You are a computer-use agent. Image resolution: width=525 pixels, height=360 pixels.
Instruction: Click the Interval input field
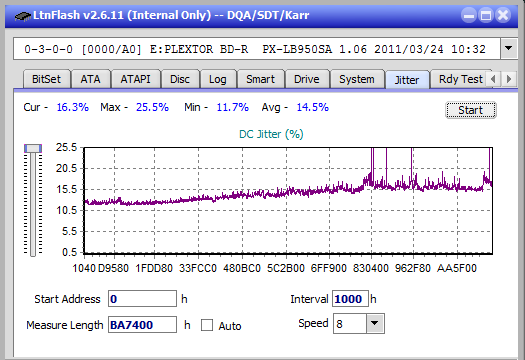point(350,299)
